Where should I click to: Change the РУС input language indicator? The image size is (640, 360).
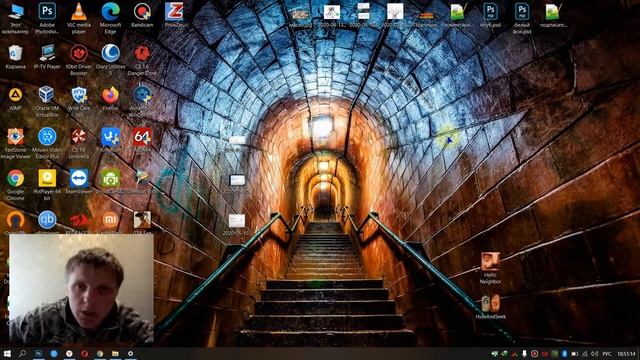pyautogui.click(x=607, y=353)
